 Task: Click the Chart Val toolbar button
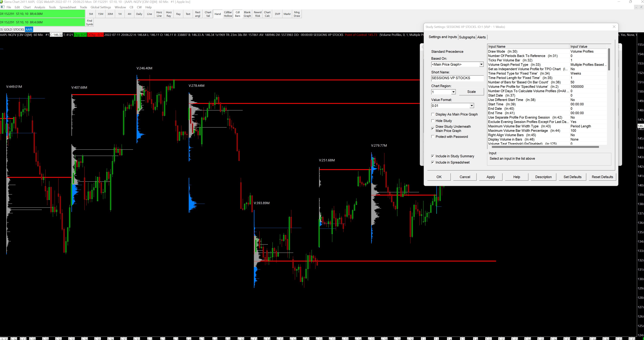(208, 14)
